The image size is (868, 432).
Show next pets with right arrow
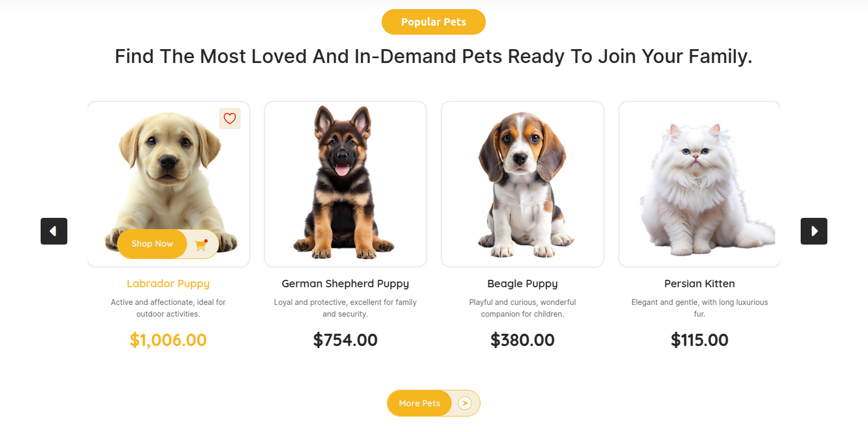coord(813,231)
